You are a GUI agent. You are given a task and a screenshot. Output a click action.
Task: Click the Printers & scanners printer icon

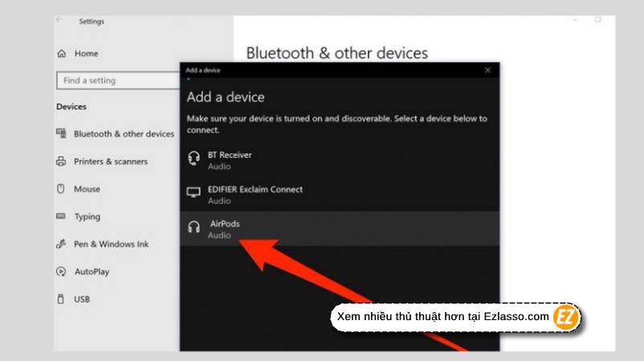61,161
